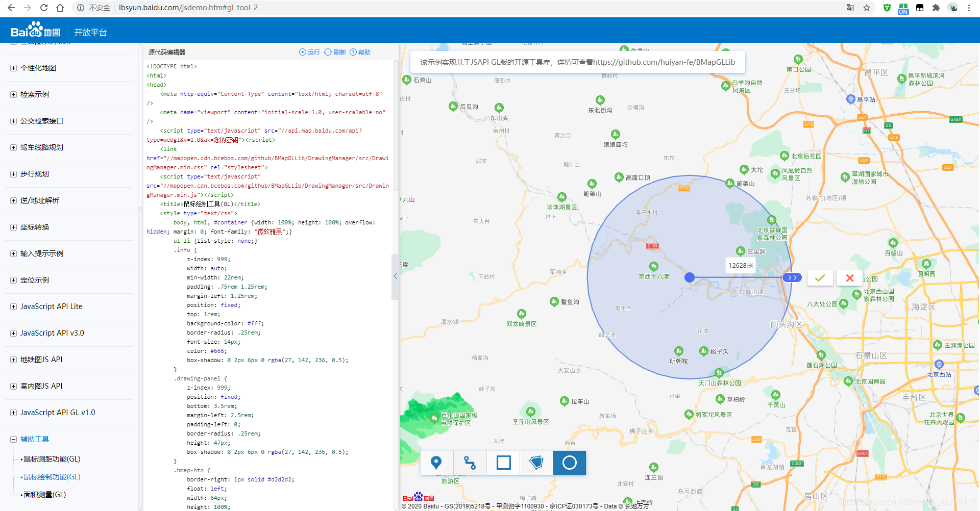Go to browser home page

pyautogui.click(x=60, y=8)
